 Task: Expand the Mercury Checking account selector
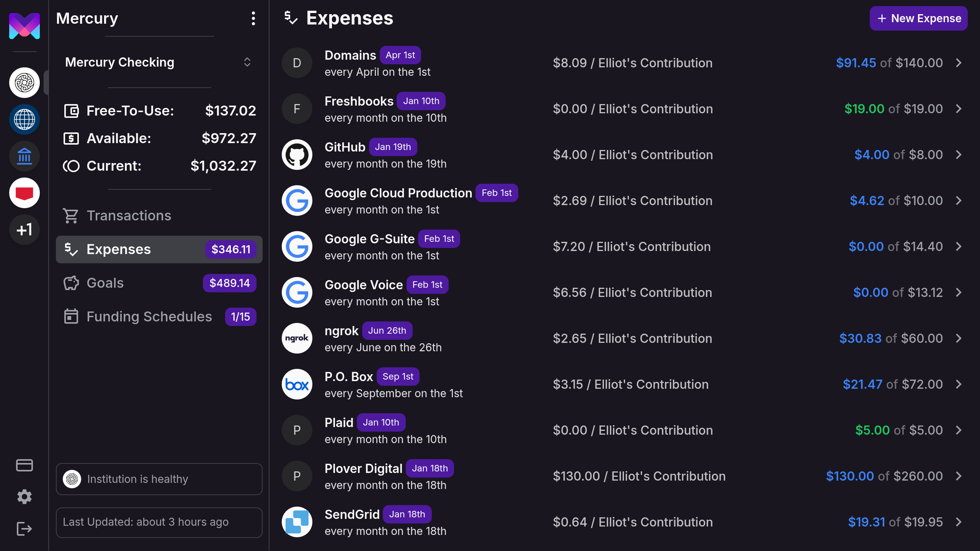(247, 62)
